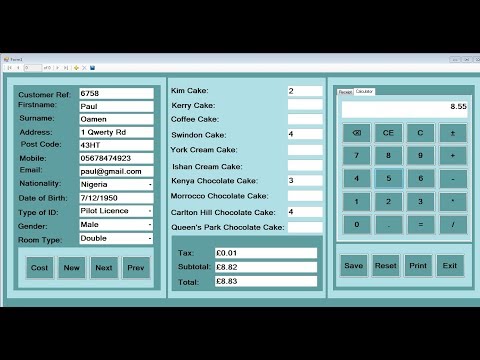
Task: Click the Surname field containing Oamen
Action: [116, 119]
